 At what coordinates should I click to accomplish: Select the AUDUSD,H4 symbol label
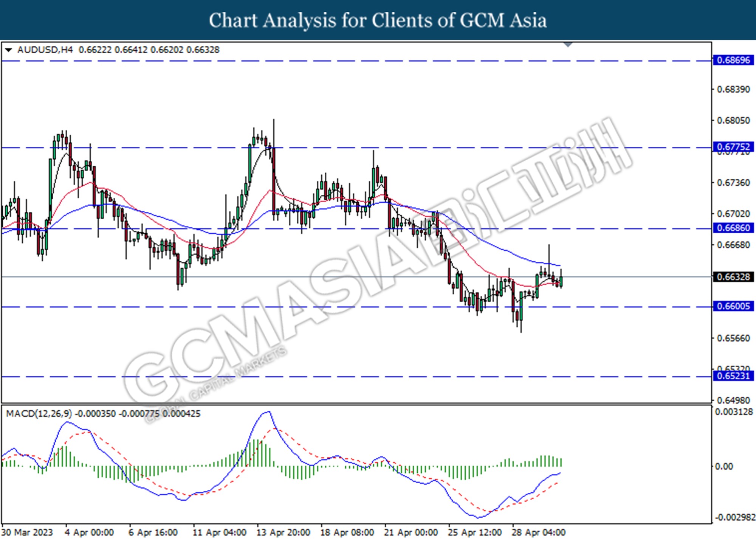point(45,50)
